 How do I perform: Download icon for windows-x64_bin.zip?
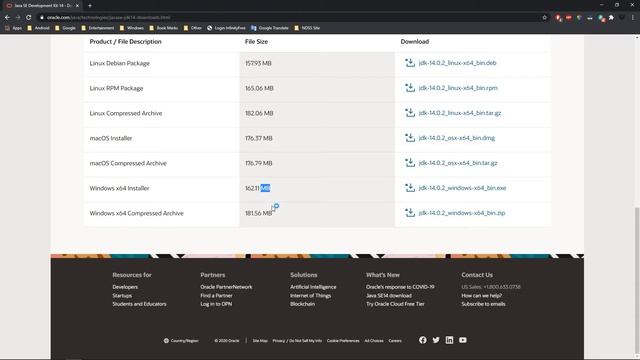point(410,213)
